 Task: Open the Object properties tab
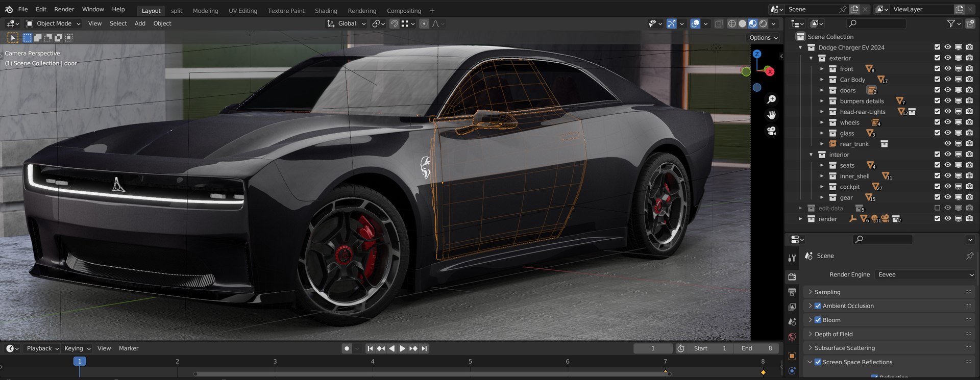(x=792, y=356)
